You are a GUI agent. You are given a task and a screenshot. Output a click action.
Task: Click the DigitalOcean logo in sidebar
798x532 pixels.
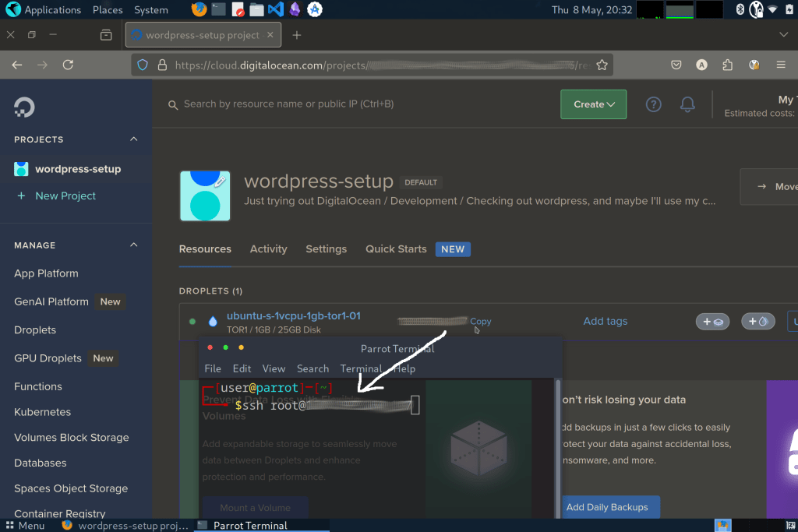pyautogui.click(x=24, y=107)
